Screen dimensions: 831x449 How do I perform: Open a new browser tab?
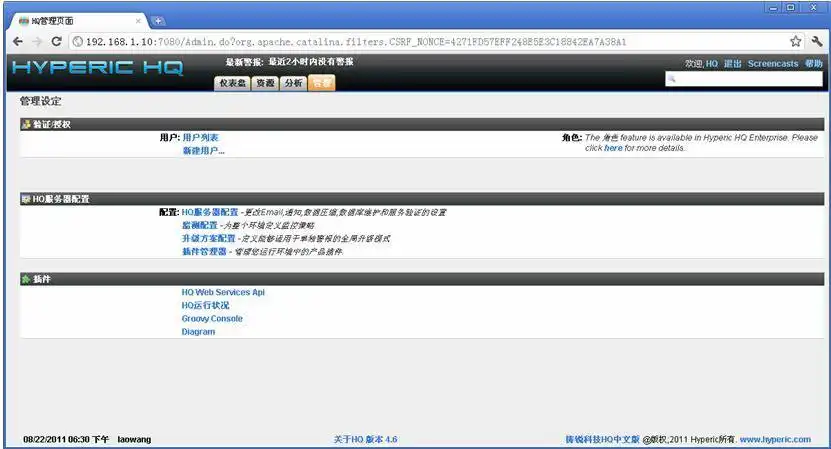(158, 21)
